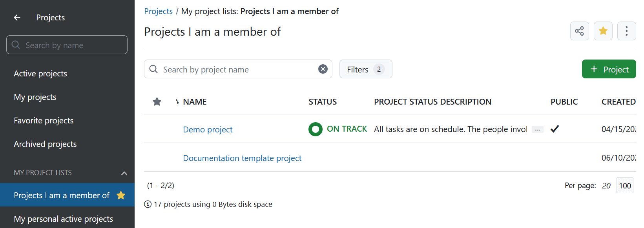Expand the truncated status description ellipsis
The image size is (644, 228).
point(537,130)
